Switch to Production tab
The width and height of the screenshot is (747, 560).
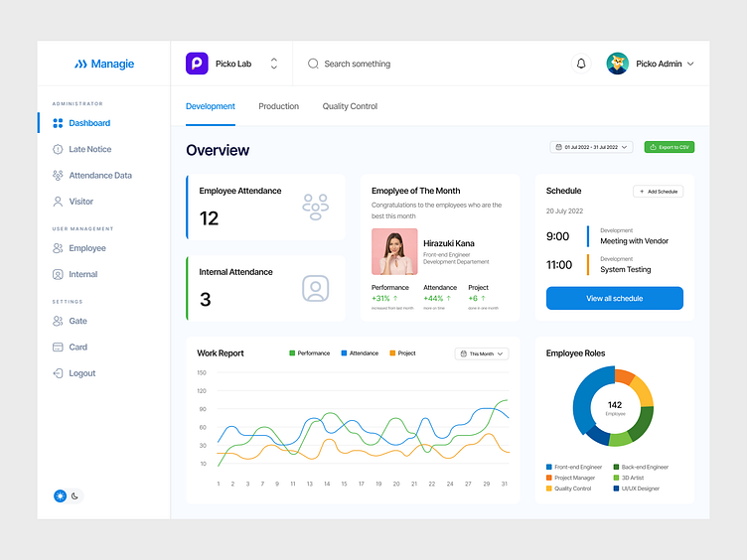pyautogui.click(x=279, y=106)
